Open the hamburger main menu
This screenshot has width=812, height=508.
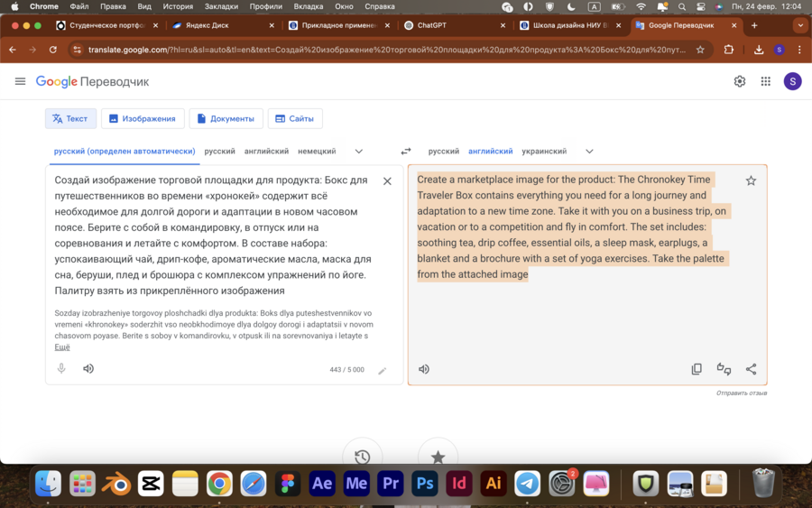coord(20,81)
